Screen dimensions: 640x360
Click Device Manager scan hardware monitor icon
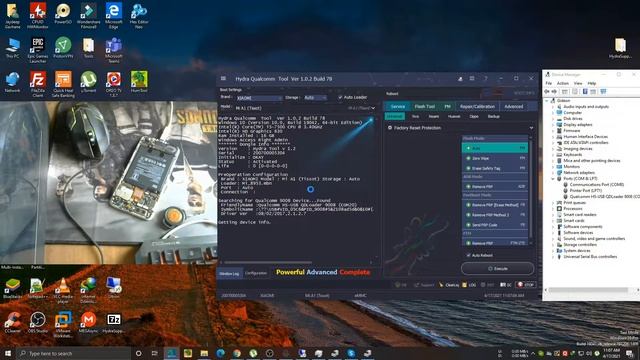603,91
